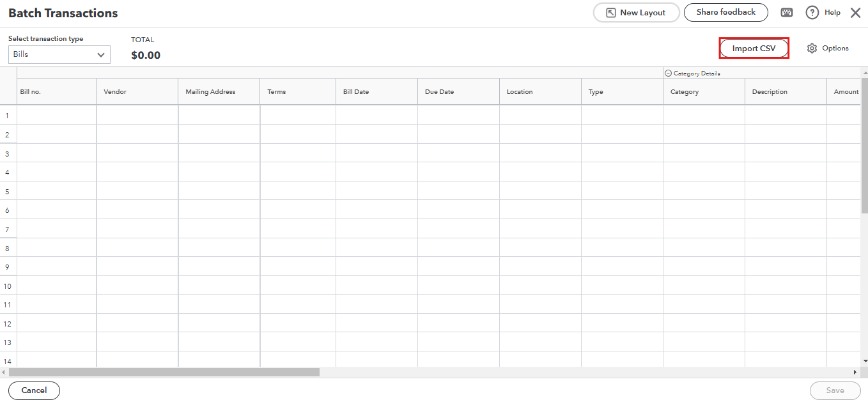Image resolution: width=868 pixels, height=400 pixels.
Task: Select the Vendor column header
Action: point(136,91)
